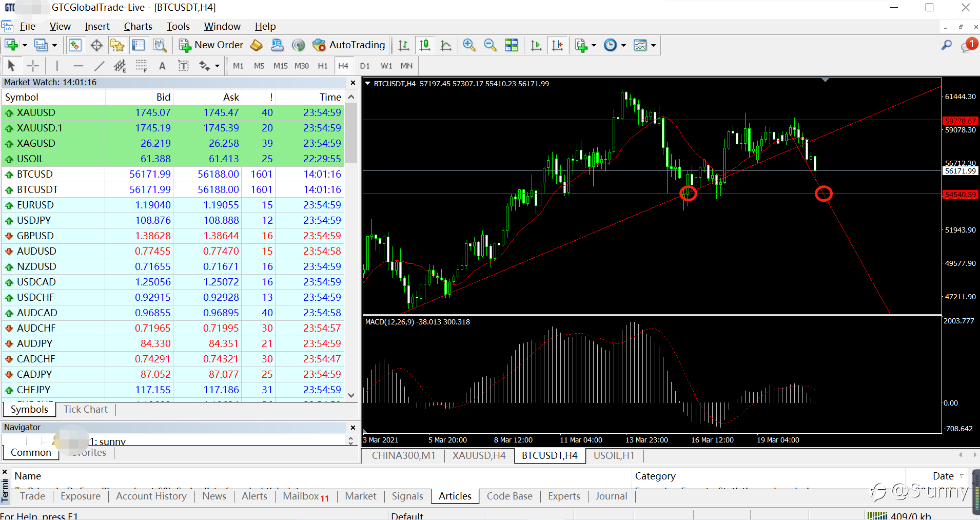Expand the Arrows objects dropdown
Viewport: 980px width, 520px height.
point(217,66)
